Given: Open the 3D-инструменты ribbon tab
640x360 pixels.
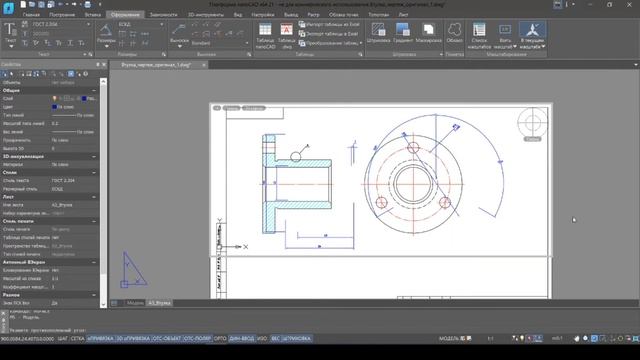Looking at the screenshot, I should 206,14.
